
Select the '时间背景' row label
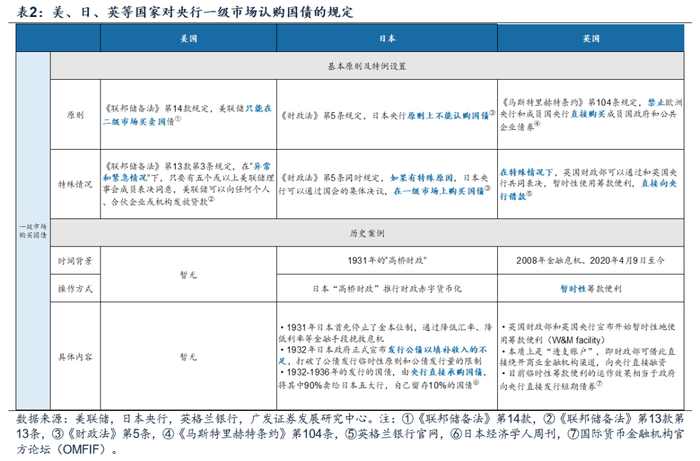pos(75,261)
